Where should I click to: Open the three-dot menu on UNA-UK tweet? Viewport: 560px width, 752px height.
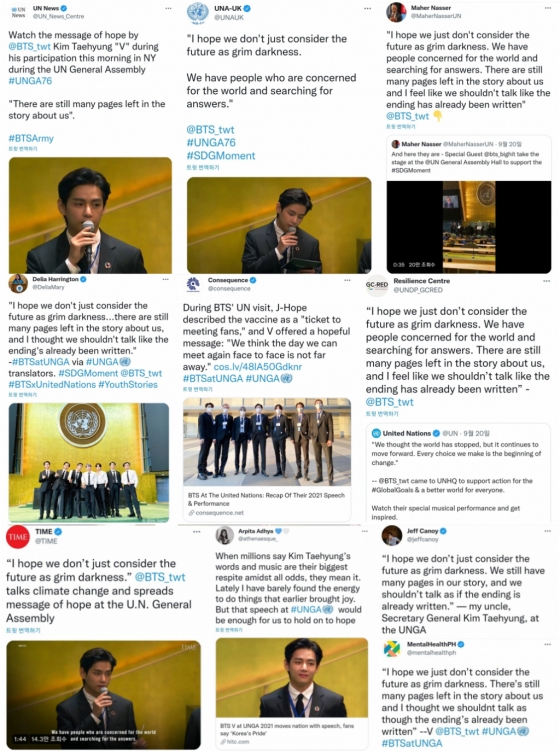367,9
